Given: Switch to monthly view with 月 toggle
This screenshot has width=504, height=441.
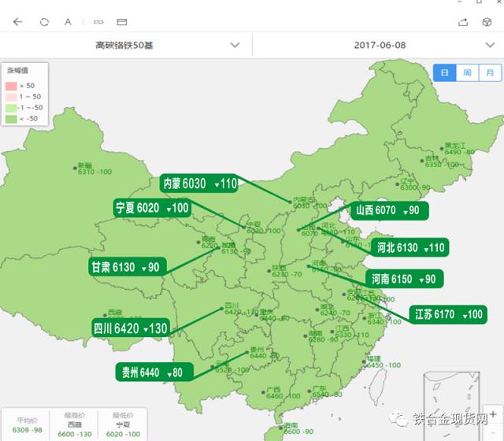Looking at the screenshot, I should [x=489, y=72].
